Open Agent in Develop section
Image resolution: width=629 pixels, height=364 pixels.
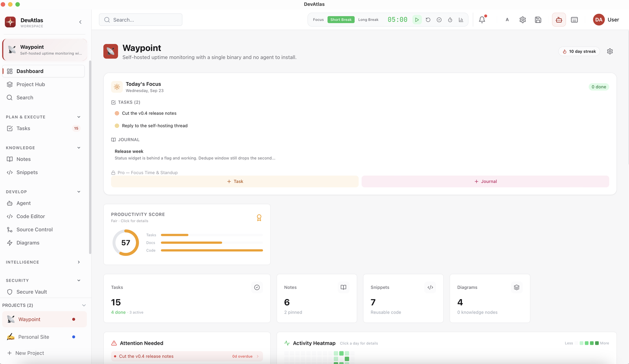pyautogui.click(x=43, y=203)
